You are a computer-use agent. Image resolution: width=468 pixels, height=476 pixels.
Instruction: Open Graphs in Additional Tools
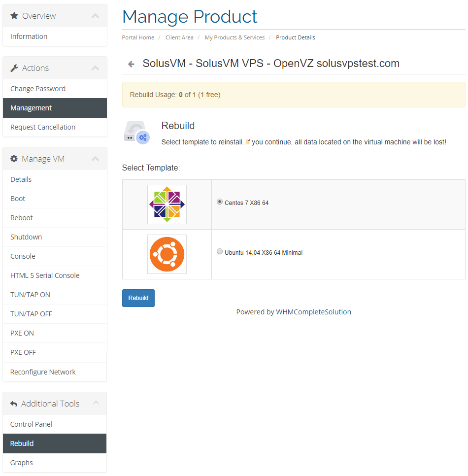(x=55, y=463)
